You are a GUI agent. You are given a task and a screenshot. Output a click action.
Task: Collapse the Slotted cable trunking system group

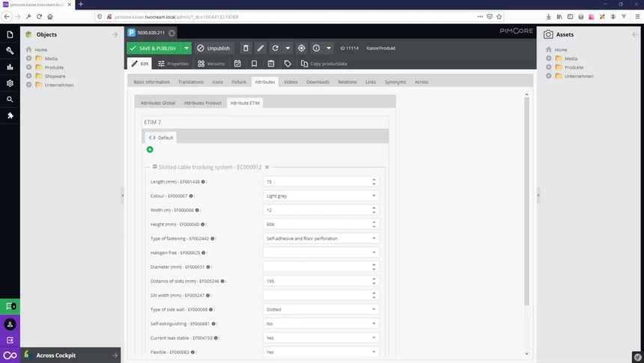pyautogui.click(x=155, y=167)
